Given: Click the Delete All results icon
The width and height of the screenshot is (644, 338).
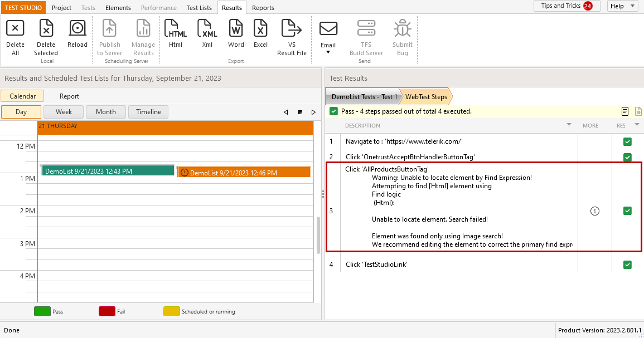Looking at the screenshot, I should pyautogui.click(x=15, y=28).
